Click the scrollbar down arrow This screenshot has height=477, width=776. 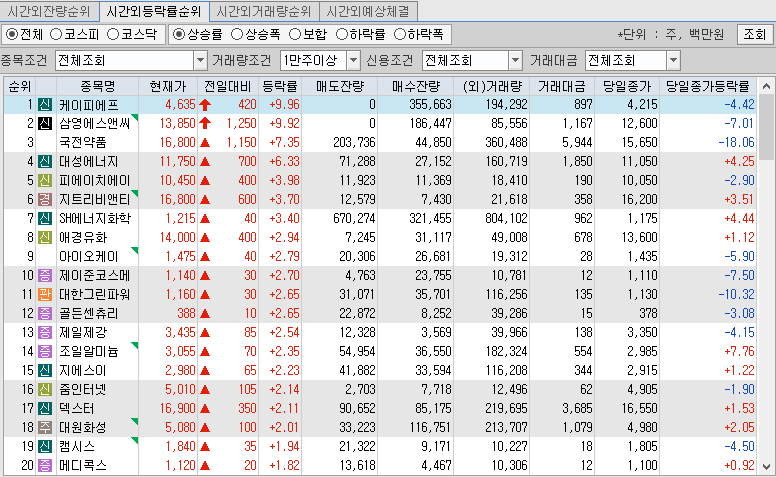click(766, 466)
